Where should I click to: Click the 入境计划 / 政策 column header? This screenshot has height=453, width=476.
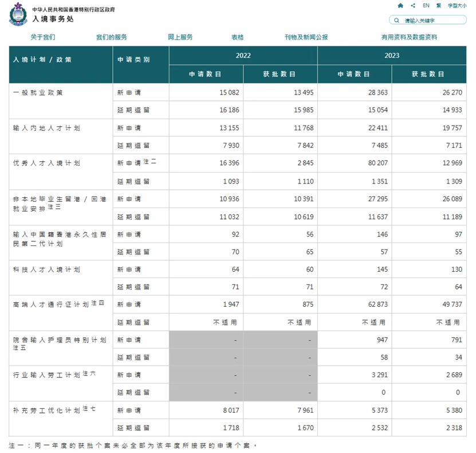point(42,60)
